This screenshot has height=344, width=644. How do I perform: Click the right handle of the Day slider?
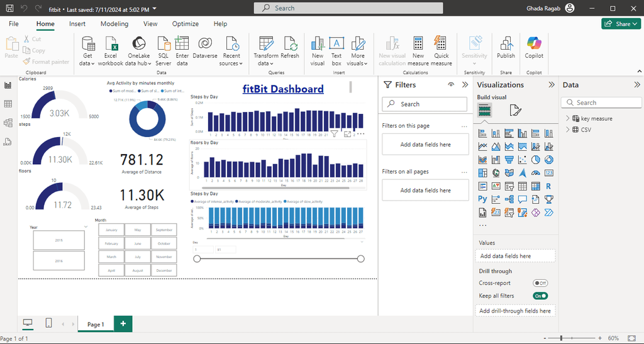[360, 258]
